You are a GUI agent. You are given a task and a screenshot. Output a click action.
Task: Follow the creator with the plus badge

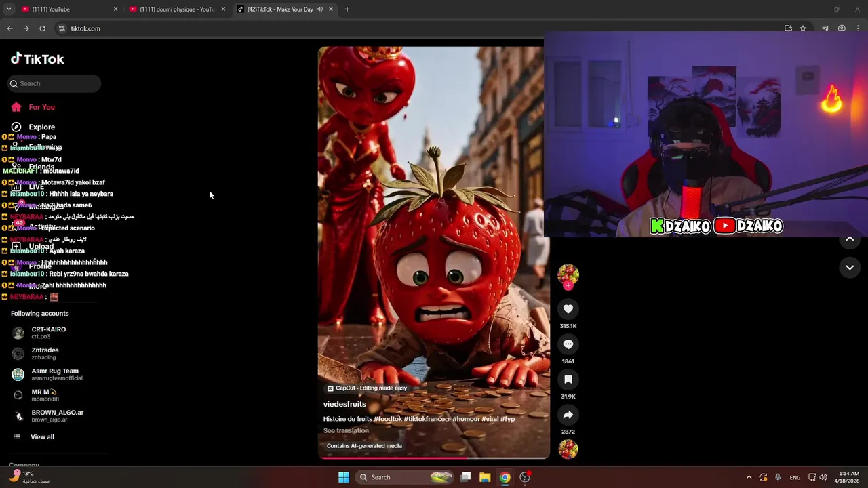[568, 286]
